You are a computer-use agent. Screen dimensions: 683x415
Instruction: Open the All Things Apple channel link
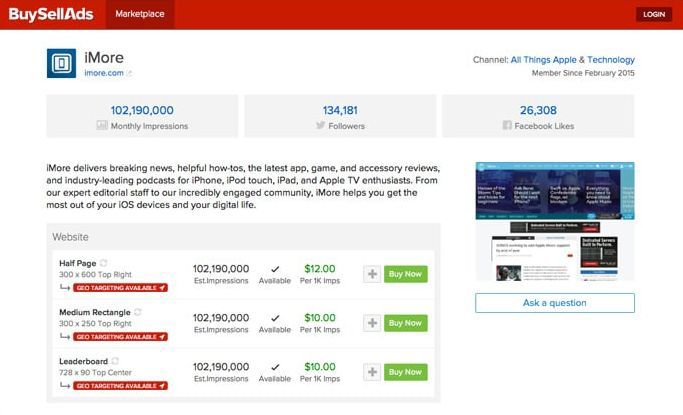click(x=543, y=60)
